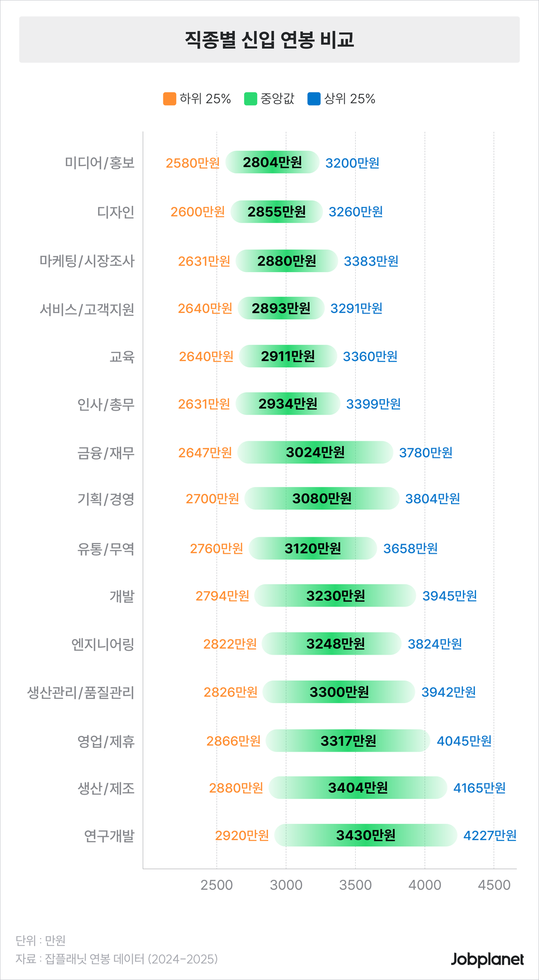Click the blue 상위 25% legend swatch
539x980 pixels.
coord(314,99)
